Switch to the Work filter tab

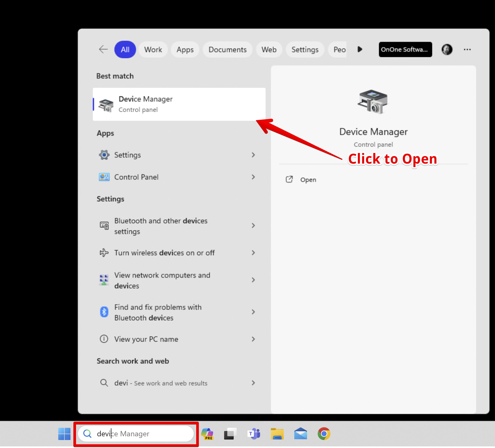point(153,49)
